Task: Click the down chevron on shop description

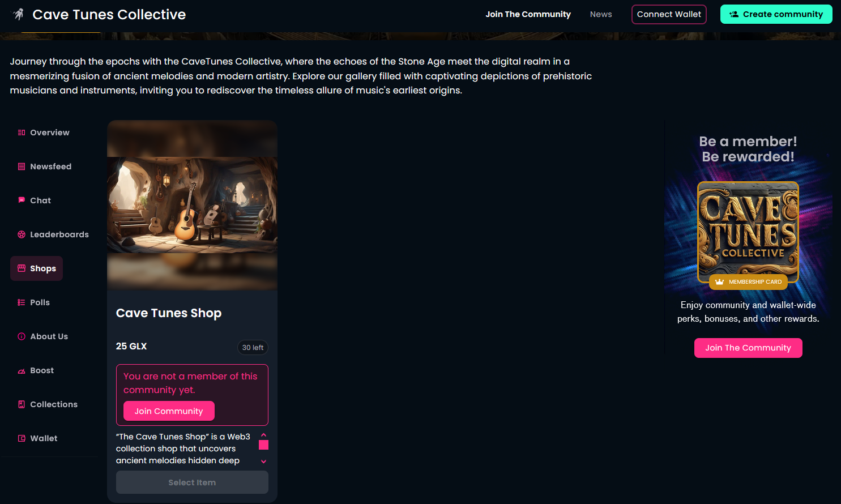Action: [263, 462]
